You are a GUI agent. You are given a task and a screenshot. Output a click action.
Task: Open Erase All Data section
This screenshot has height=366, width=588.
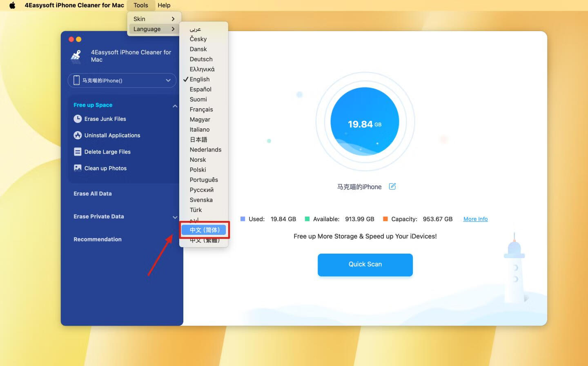[x=93, y=194]
